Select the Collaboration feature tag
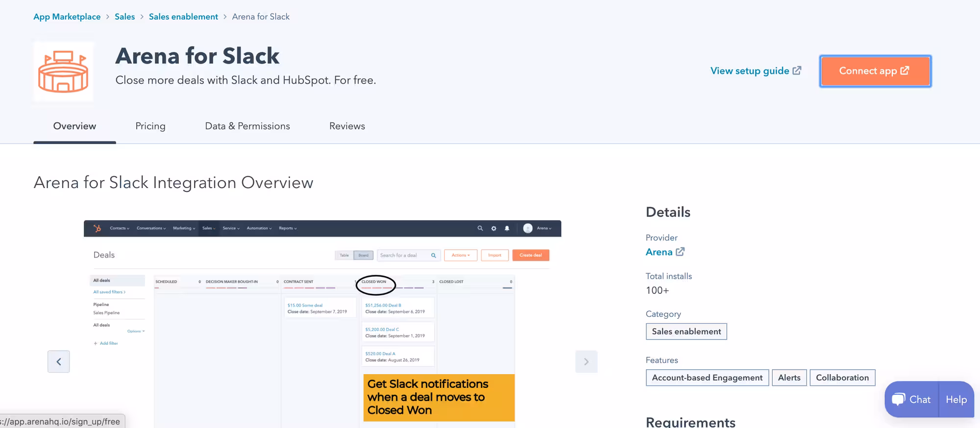This screenshot has height=428, width=980. (842, 378)
